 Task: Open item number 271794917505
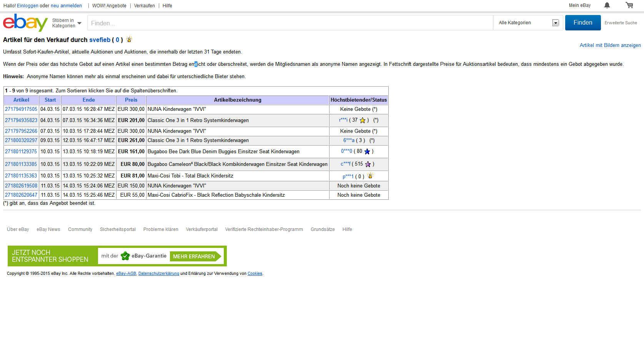click(x=21, y=109)
